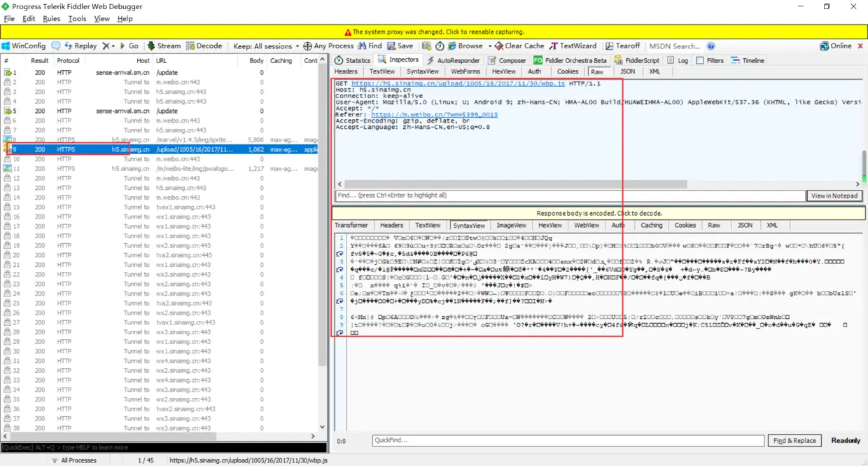The width and height of the screenshot is (868, 466).
Task: Click Response body is encoded bar
Action: coord(599,213)
